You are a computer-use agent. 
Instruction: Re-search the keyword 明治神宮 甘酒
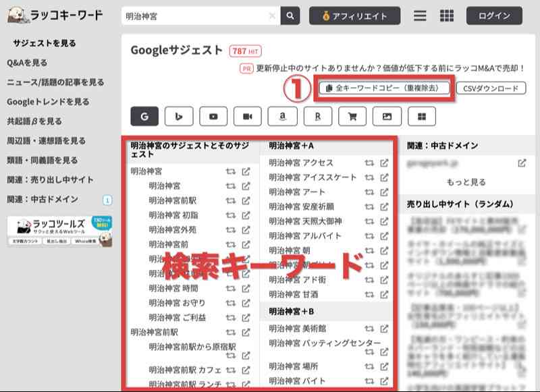tap(369, 295)
